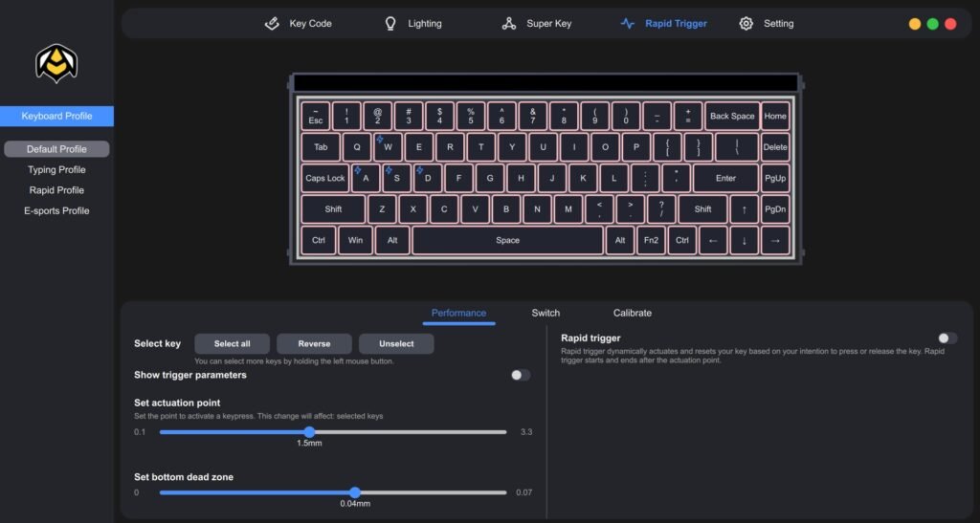Open the Setting gear icon

[x=746, y=24]
